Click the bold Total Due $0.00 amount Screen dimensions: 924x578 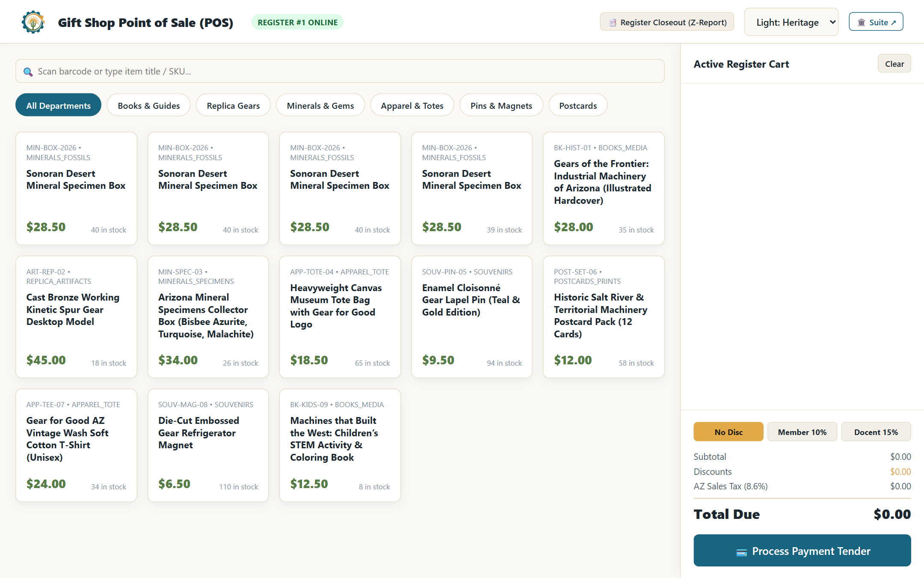click(892, 514)
